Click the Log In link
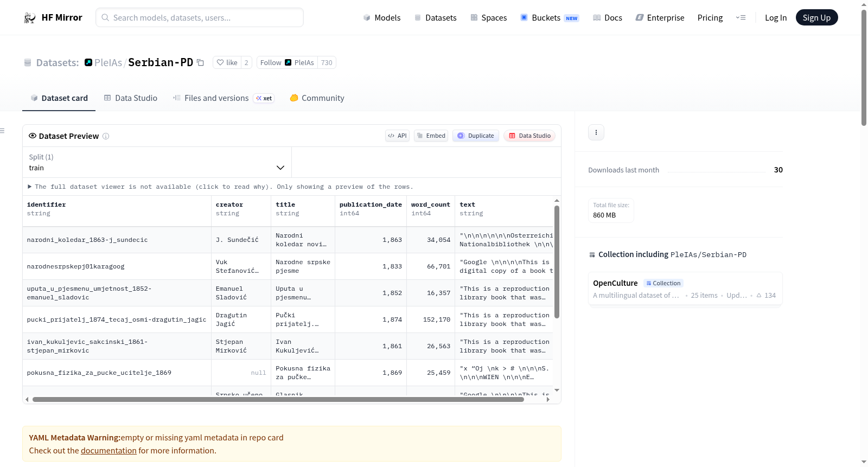The image size is (868, 467). 776,18
